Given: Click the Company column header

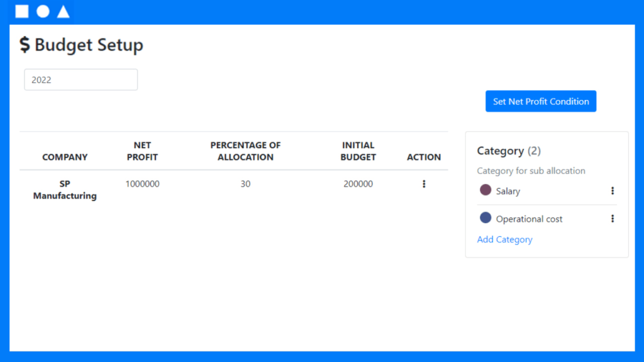Looking at the screenshot, I should 65,157.
